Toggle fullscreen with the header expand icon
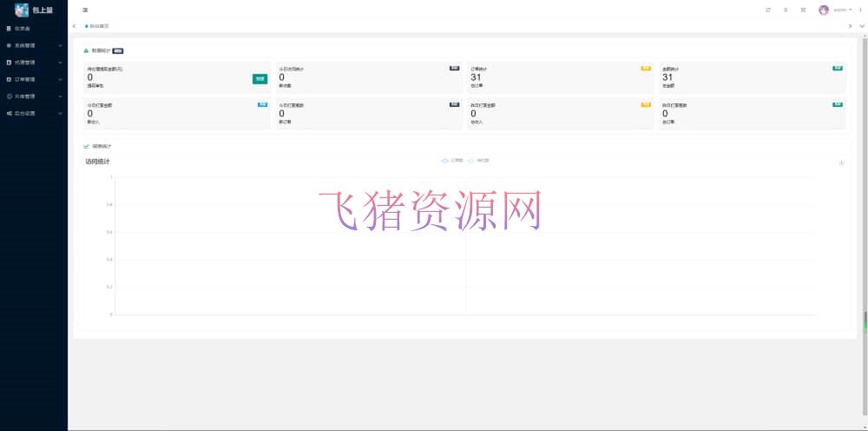The height and width of the screenshot is (431, 868). (803, 10)
